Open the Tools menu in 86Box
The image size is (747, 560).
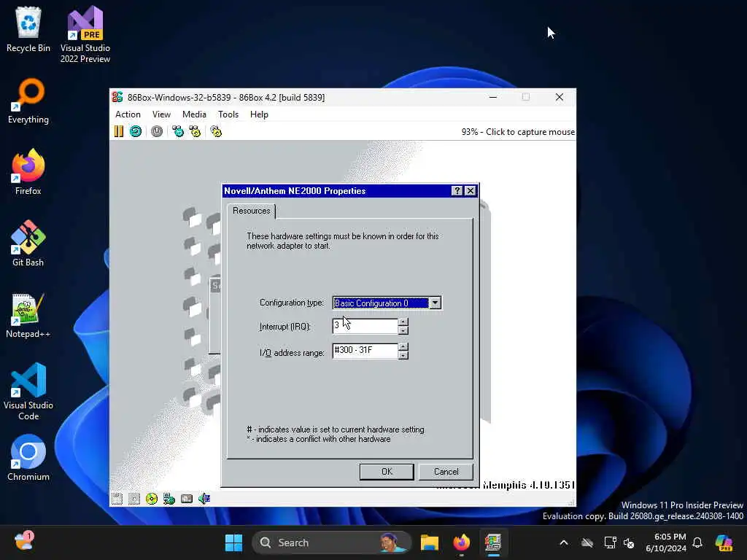[228, 114]
